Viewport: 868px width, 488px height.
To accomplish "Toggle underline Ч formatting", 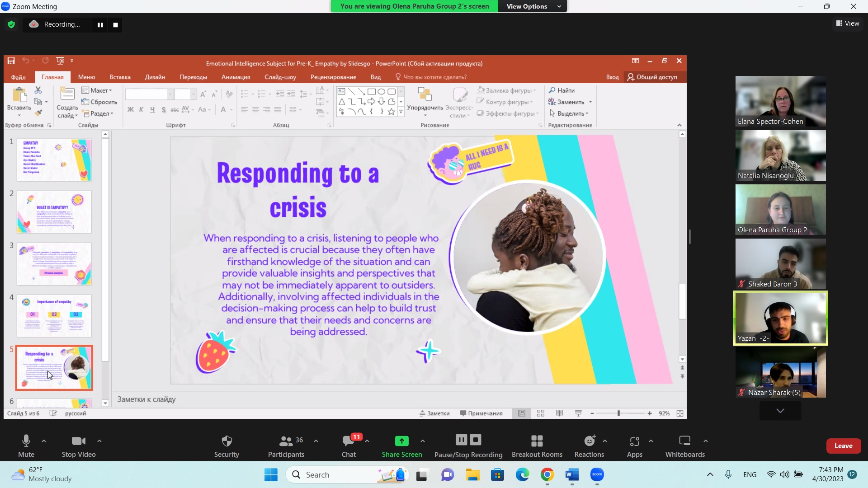I will tap(152, 109).
